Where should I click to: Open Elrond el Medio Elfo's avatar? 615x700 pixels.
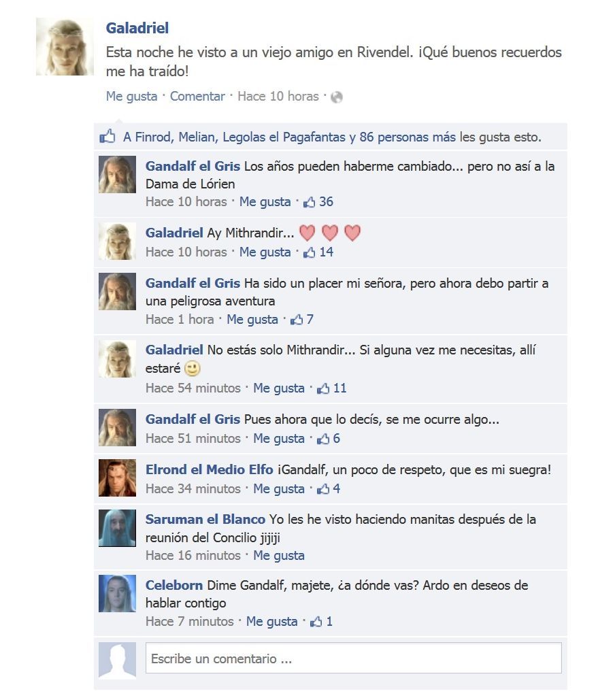point(118,478)
